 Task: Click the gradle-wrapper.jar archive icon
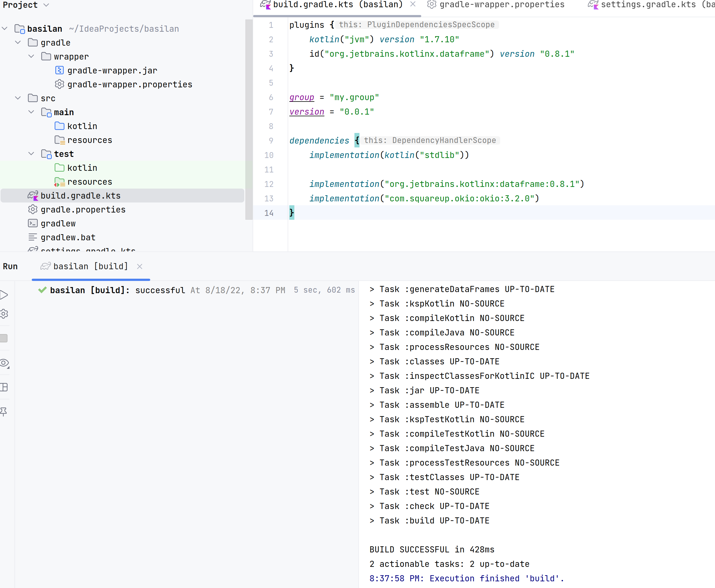[59, 70]
